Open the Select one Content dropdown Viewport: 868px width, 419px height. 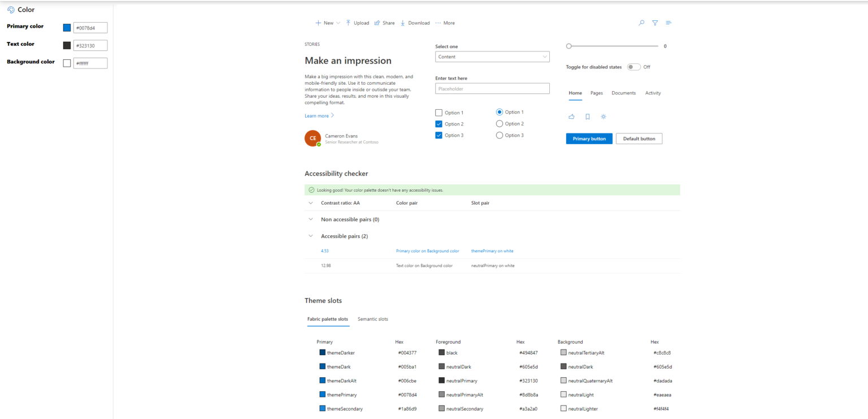click(492, 57)
